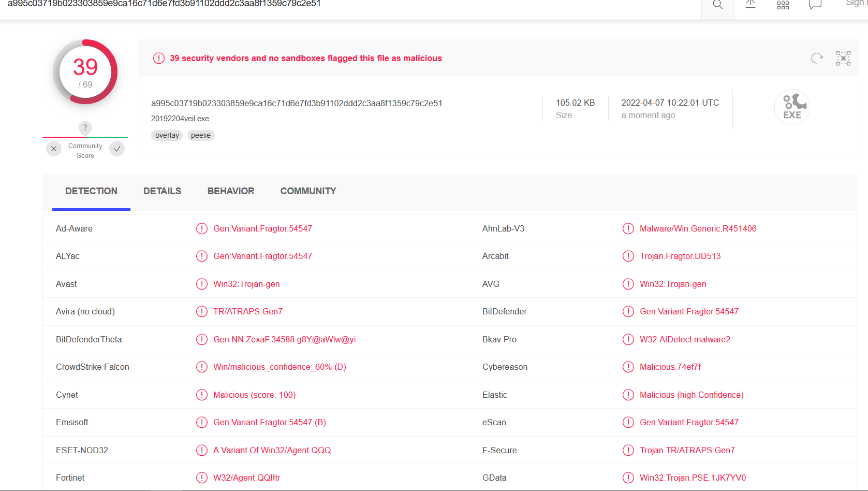Click the peexe tag

[x=201, y=136]
